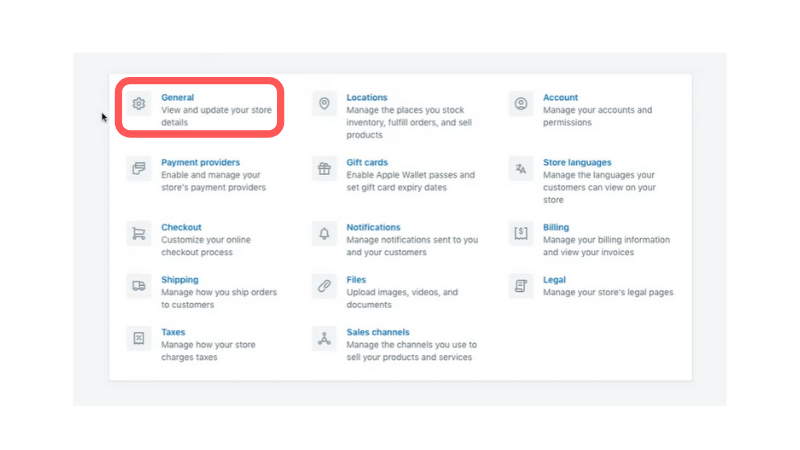Click the Store languages translate icon
The width and height of the screenshot is (800, 450).
pos(520,168)
